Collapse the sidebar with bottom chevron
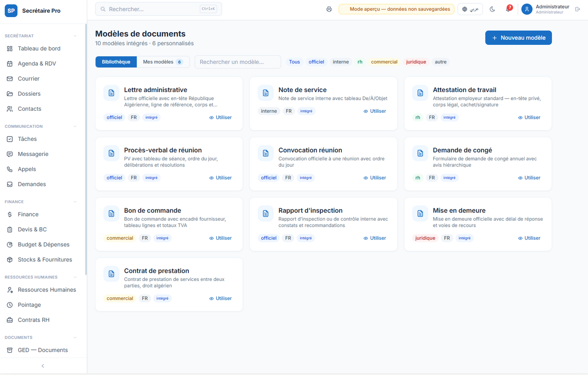 click(x=43, y=366)
